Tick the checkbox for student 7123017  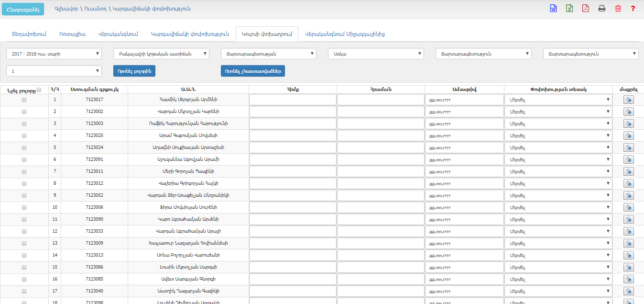24,100
